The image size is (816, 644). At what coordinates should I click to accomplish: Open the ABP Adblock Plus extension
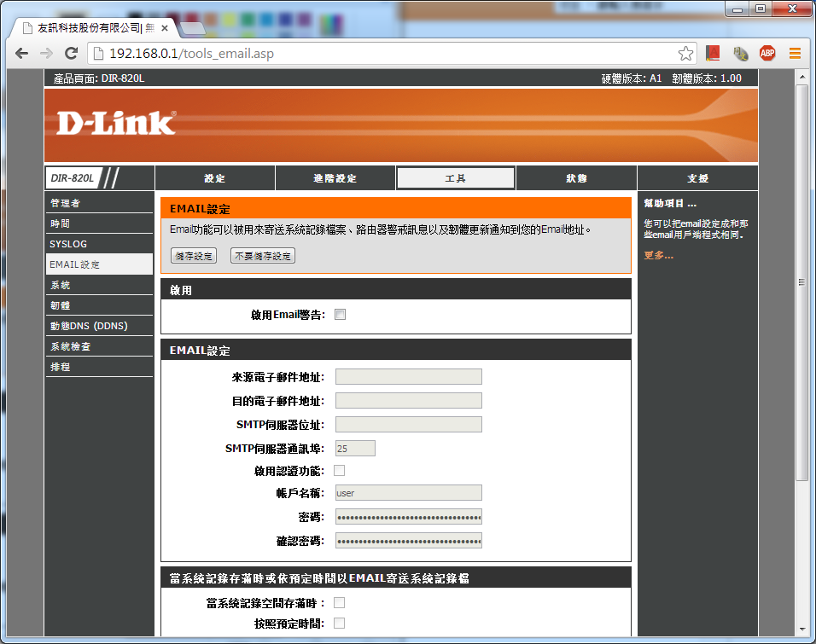point(767,53)
